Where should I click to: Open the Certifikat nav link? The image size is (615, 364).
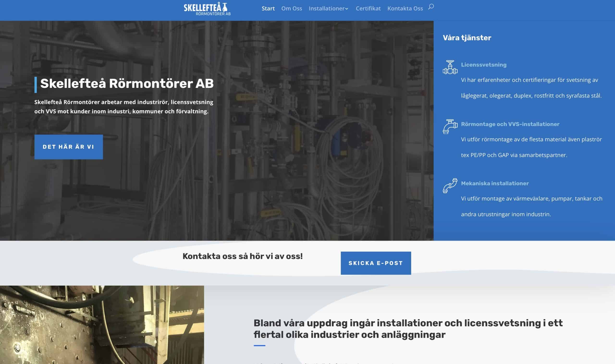(368, 9)
